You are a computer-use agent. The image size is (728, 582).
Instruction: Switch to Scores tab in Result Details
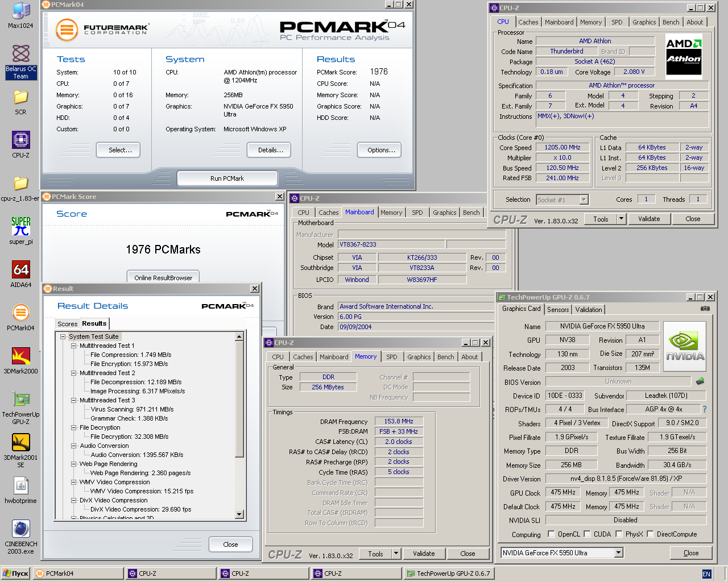point(67,324)
